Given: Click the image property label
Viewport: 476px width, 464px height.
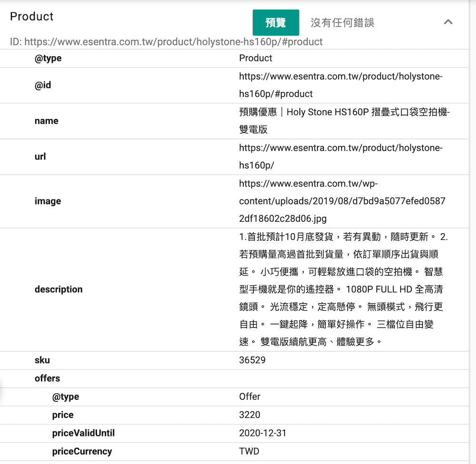Looking at the screenshot, I should tap(48, 201).
